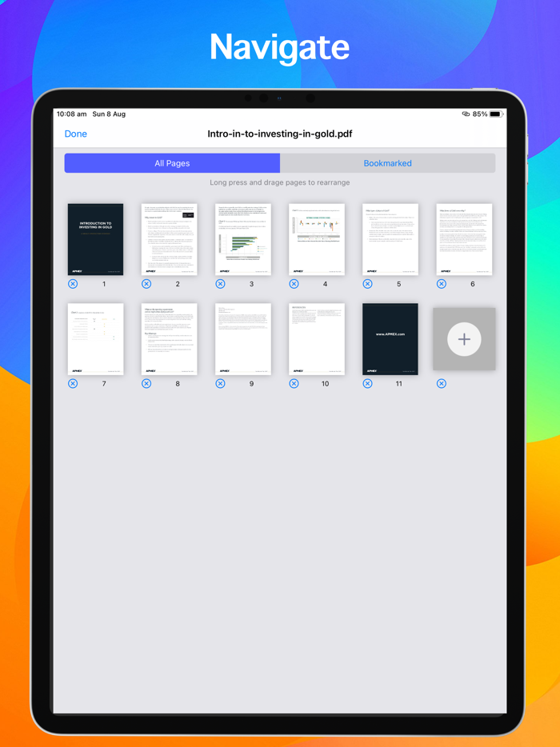Viewport: 560px width, 747px height.
Task: Open page 8 thumbnail
Action: [x=169, y=339]
